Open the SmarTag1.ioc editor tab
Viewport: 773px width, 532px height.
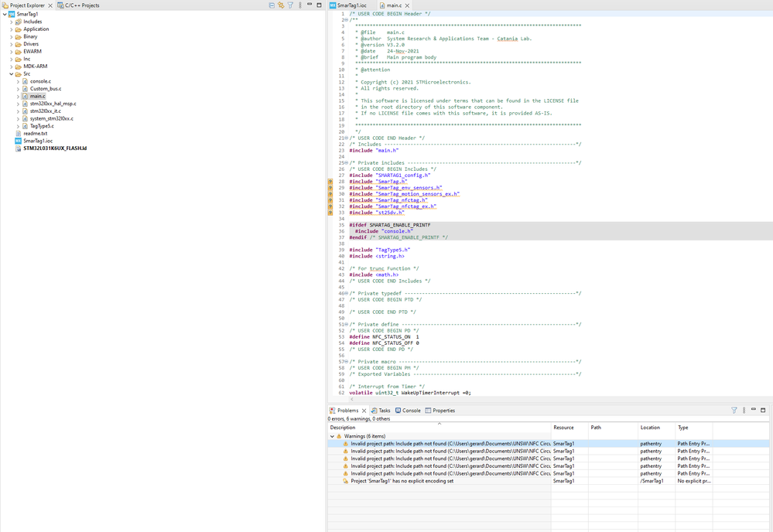(x=351, y=5)
